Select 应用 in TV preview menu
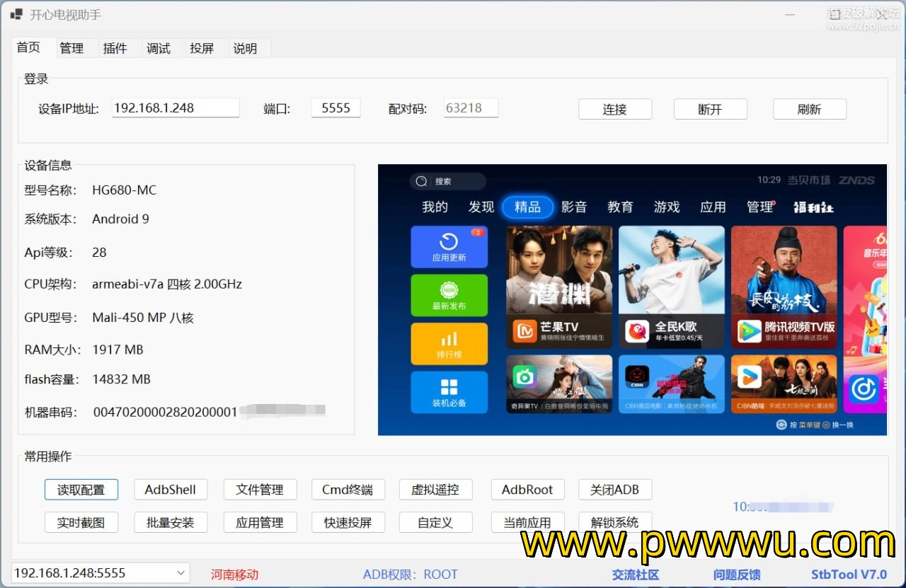Viewport: 906px width, 588px height. [x=713, y=207]
